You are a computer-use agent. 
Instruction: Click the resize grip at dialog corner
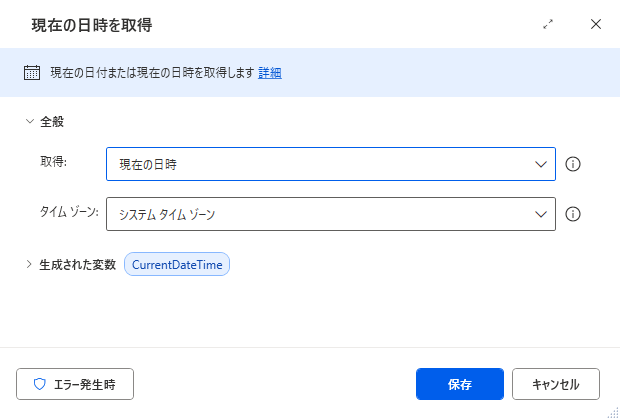click(612, 413)
